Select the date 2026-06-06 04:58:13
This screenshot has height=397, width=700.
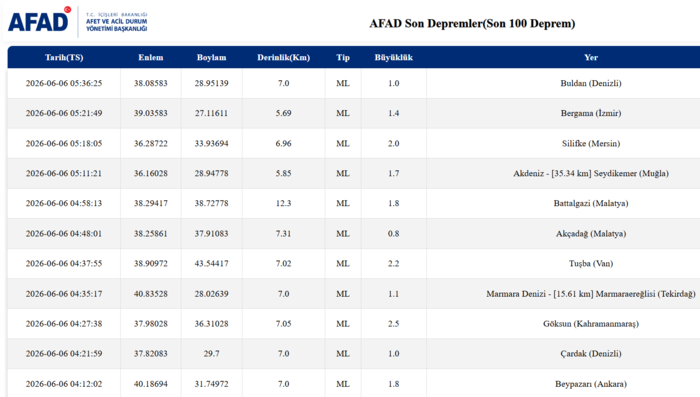tap(64, 203)
